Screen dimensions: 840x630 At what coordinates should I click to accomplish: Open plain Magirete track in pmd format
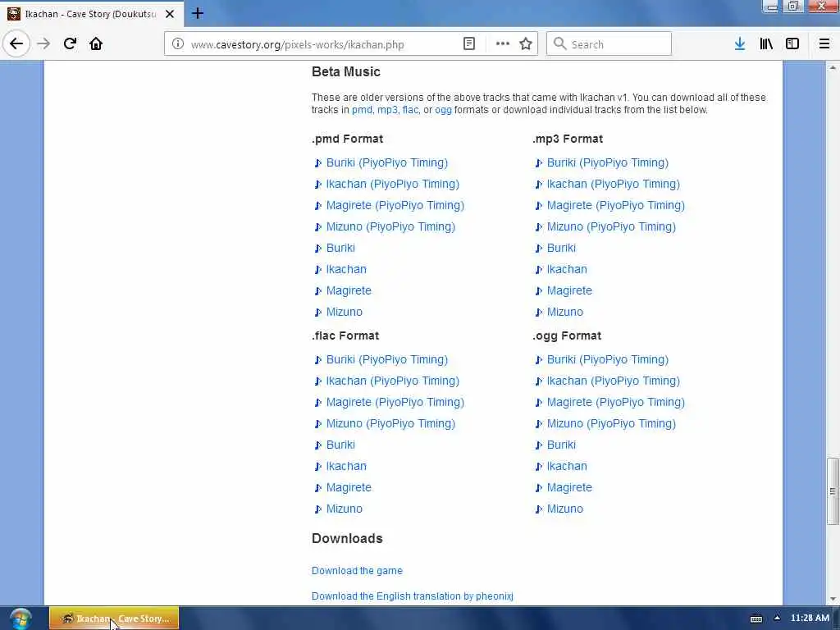coord(349,291)
